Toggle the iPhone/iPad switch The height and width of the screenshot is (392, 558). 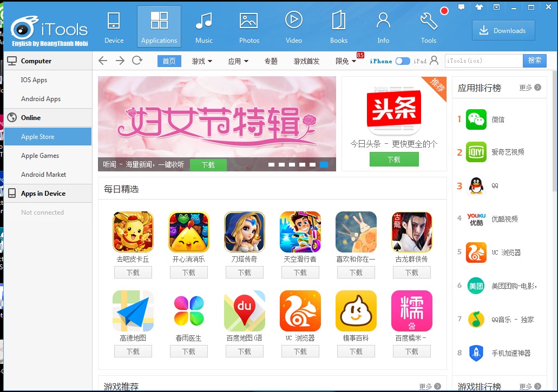tap(403, 61)
